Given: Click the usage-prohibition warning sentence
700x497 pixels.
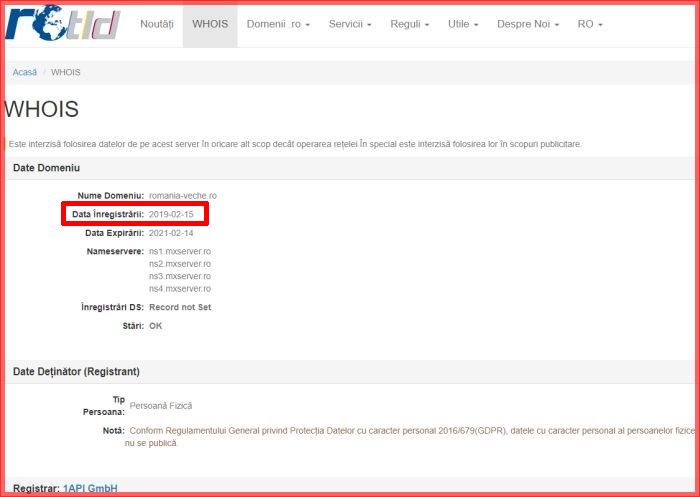Looking at the screenshot, I should click(x=295, y=144).
